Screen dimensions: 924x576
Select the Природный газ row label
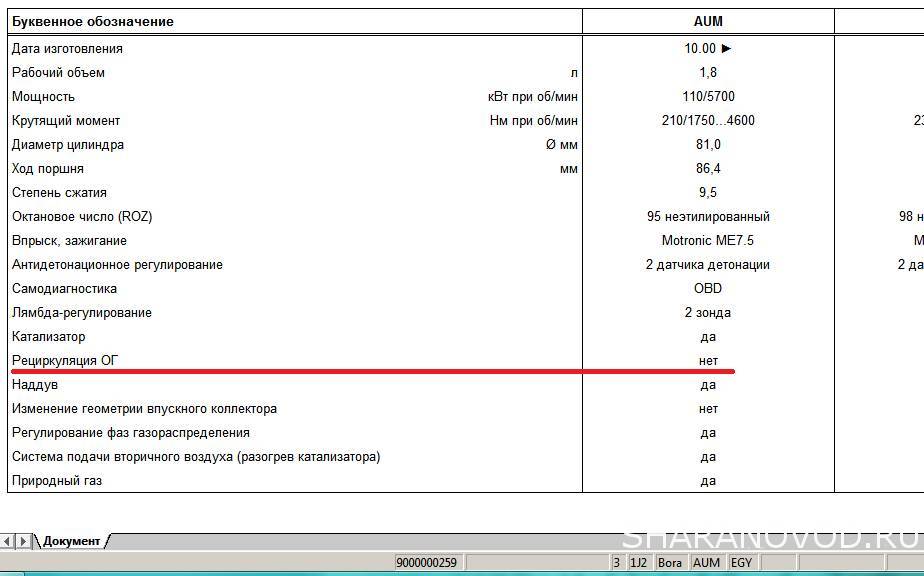(x=56, y=481)
